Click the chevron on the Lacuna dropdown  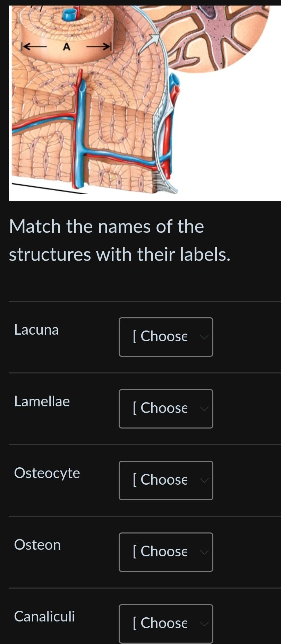tap(204, 337)
